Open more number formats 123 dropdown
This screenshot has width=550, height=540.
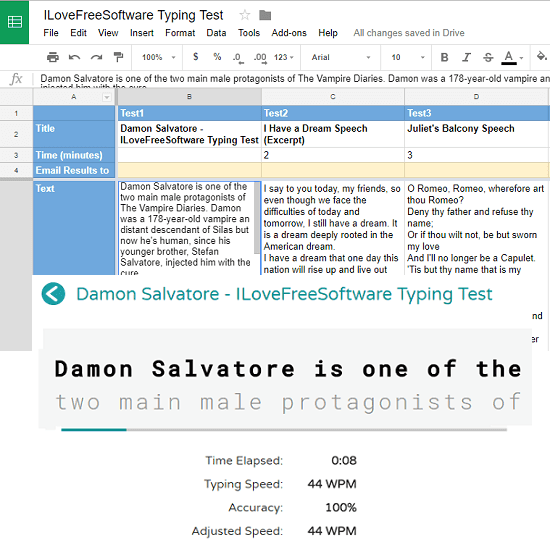(x=284, y=57)
